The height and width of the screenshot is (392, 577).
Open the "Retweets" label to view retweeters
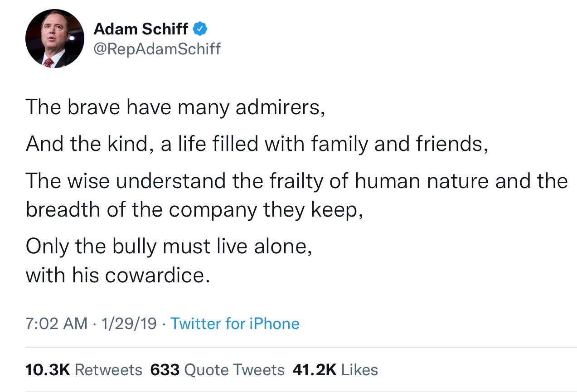[108, 370]
